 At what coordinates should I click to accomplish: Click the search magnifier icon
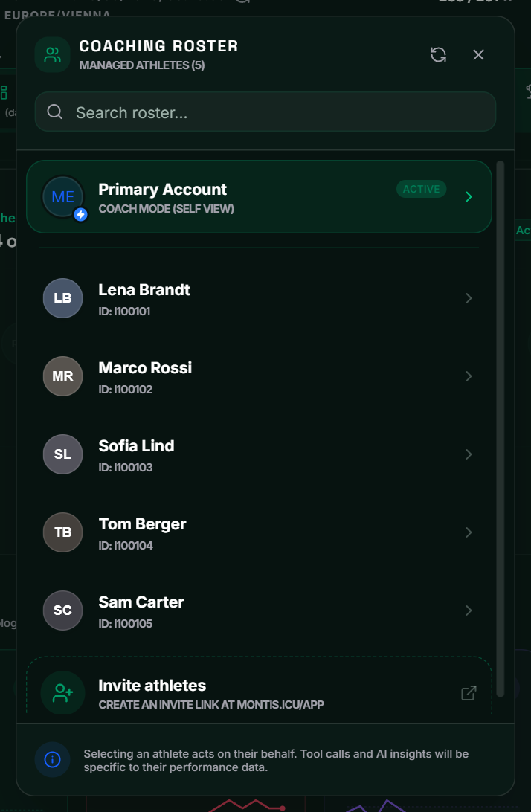pyautogui.click(x=55, y=112)
